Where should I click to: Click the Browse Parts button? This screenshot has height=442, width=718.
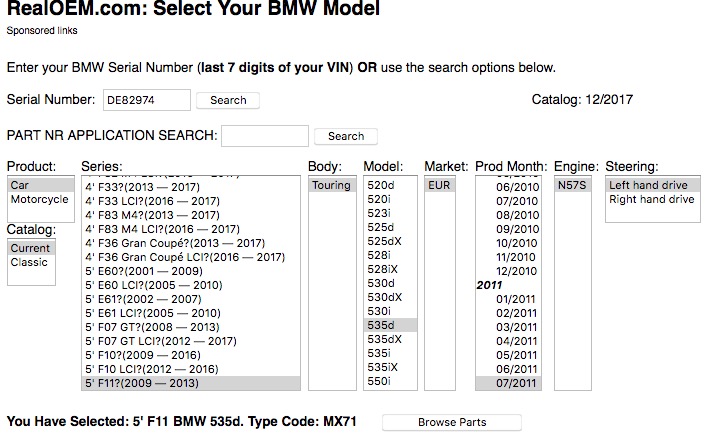click(451, 422)
